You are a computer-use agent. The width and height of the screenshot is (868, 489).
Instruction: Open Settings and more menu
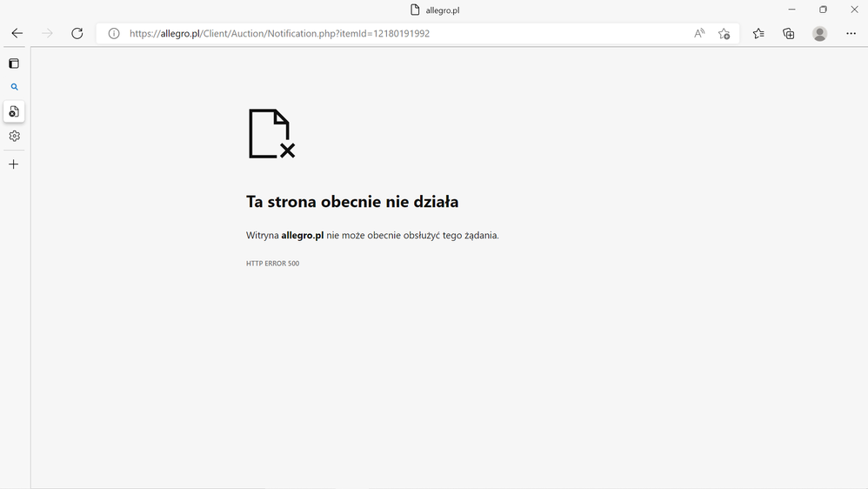(851, 34)
